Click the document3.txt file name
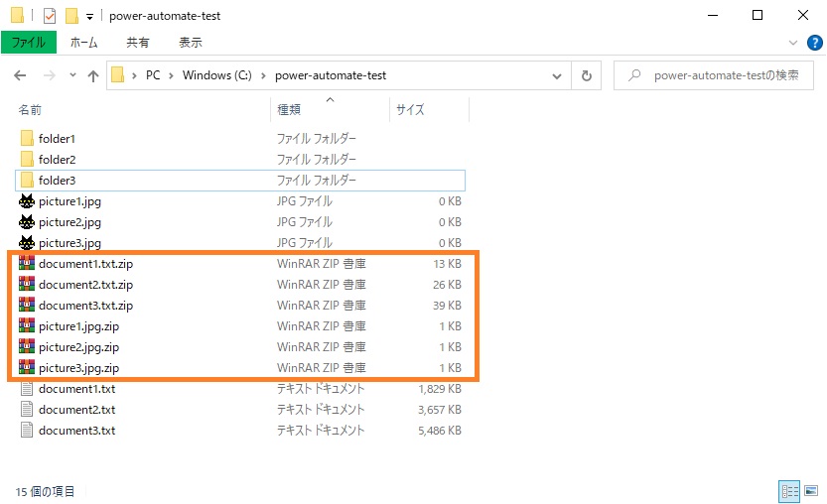This screenshot has height=504, width=827. 77,431
